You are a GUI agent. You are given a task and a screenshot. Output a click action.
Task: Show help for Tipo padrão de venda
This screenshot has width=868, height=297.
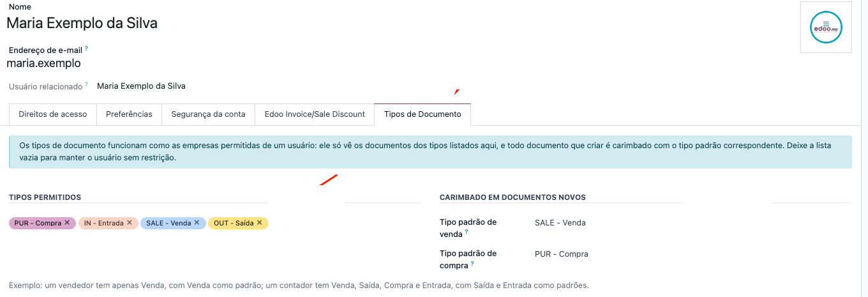[x=467, y=233]
